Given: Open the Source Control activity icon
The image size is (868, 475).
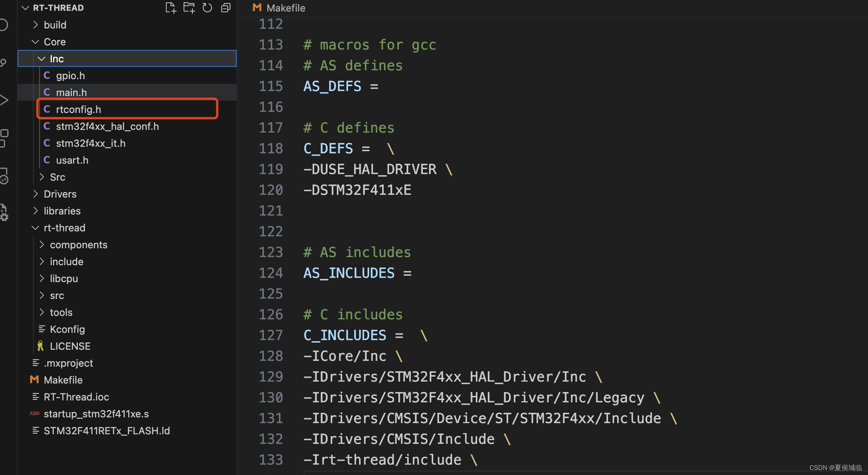Looking at the screenshot, I should point(3,63).
